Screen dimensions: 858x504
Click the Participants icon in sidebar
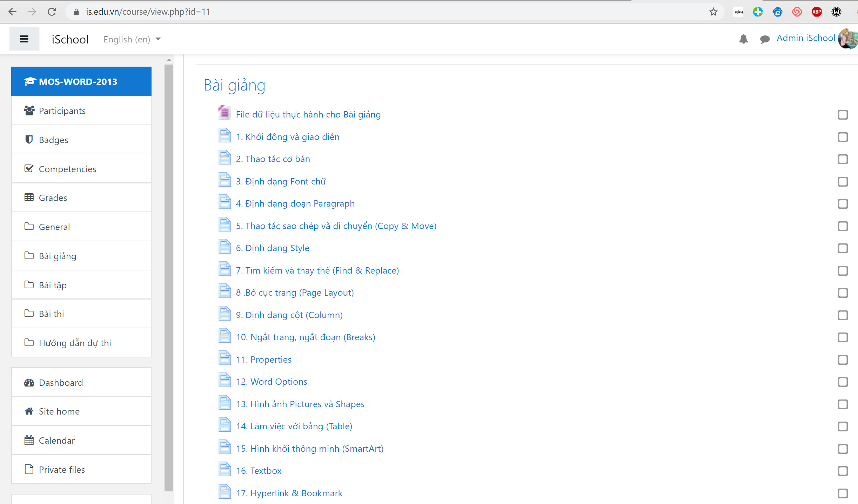tap(28, 110)
